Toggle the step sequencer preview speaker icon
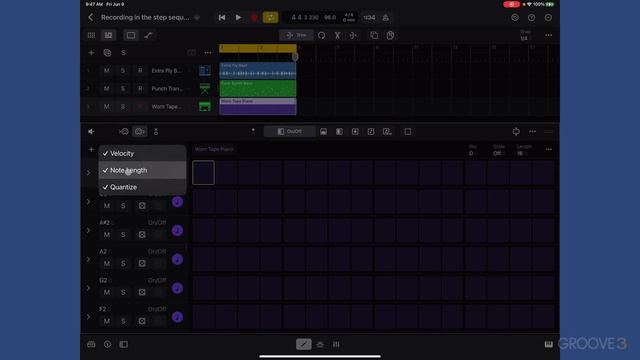This screenshot has width=640, height=360. [x=91, y=131]
